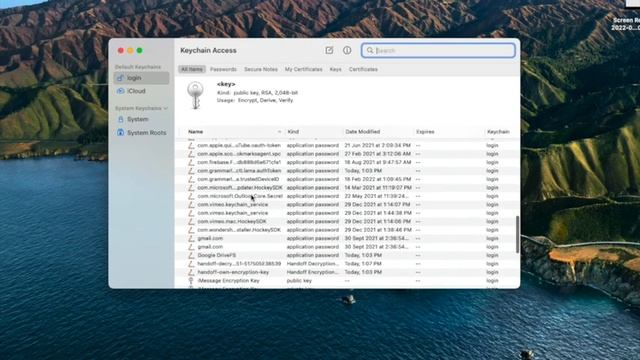640x360 pixels.
Task: Click the icon of the com.microsoft.OutlookCore.Secret row
Action: click(191, 196)
